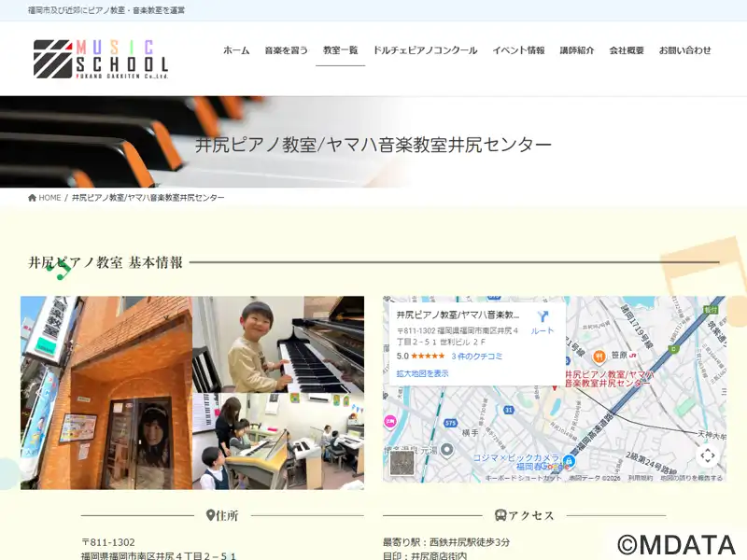Click the map camera controls button

click(707, 455)
